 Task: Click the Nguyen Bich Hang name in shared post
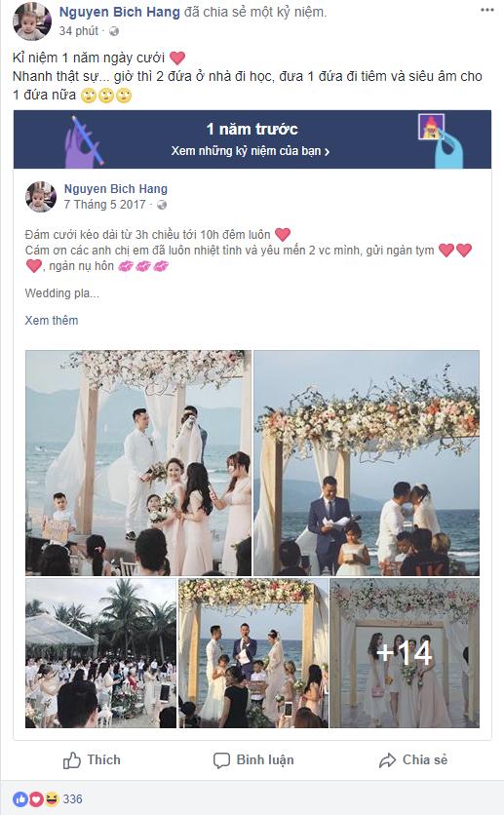[115, 189]
